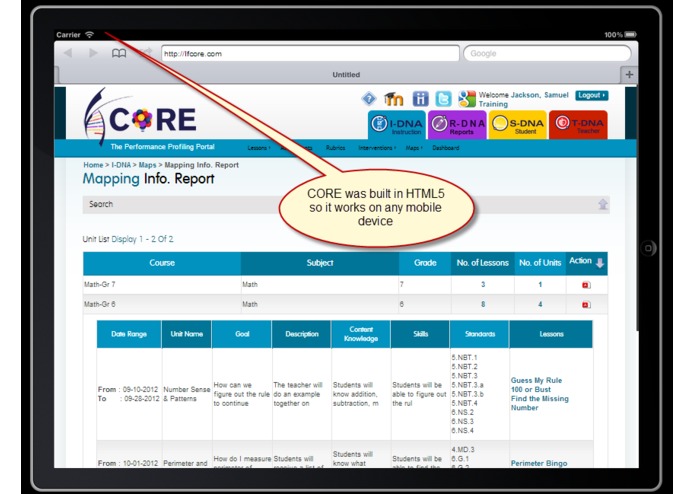Click the Date Range column header
695x494 pixels.
pyautogui.click(x=129, y=334)
